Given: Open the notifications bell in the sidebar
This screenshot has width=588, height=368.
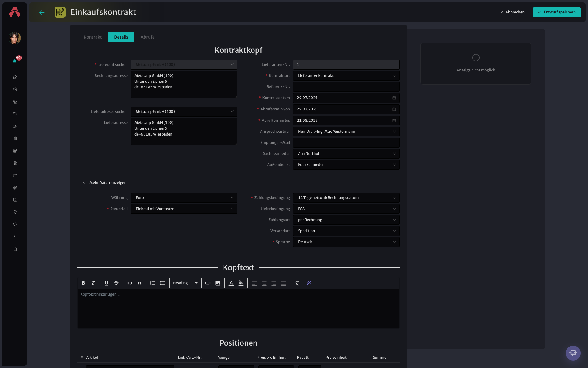Looking at the screenshot, I should [x=15, y=61].
